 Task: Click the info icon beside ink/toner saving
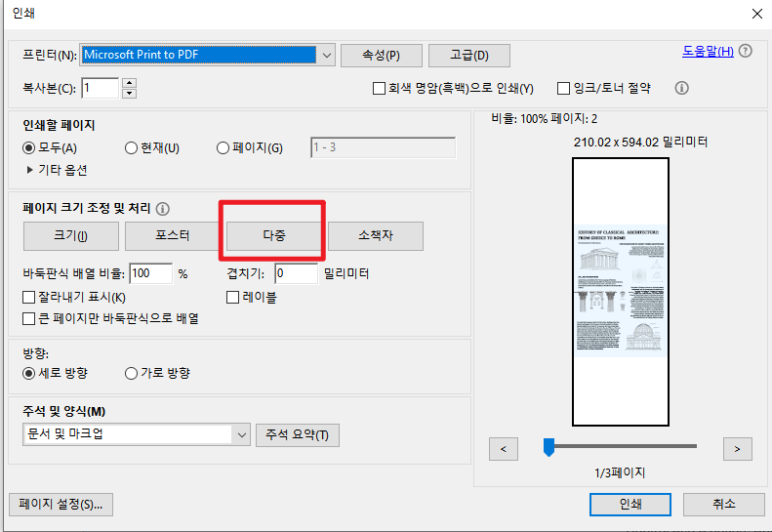681,88
